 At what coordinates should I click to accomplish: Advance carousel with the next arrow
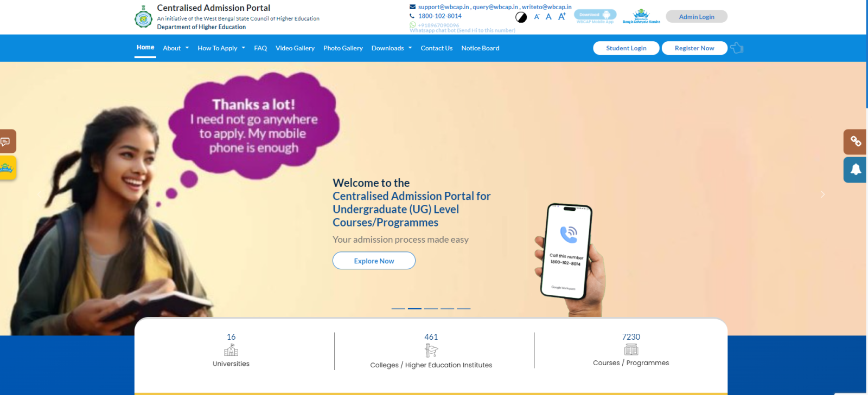tap(822, 194)
